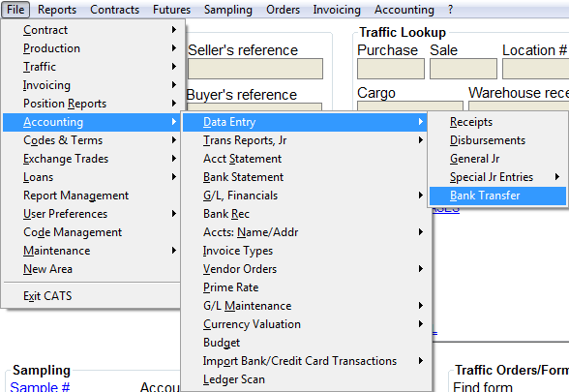This screenshot has width=569, height=392.
Task: Expand the Position Reports submenu
Action: (91, 104)
